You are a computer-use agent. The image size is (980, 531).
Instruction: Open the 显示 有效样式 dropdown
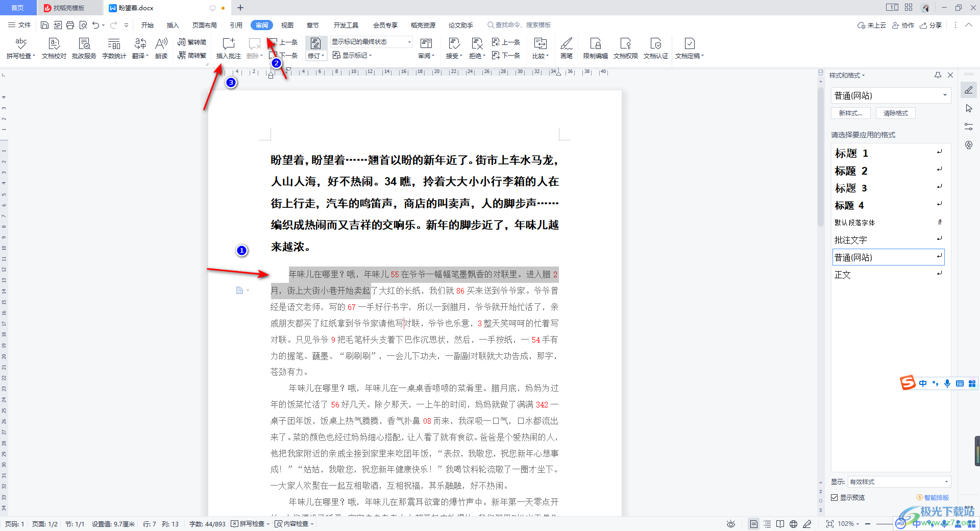coord(899,481)
